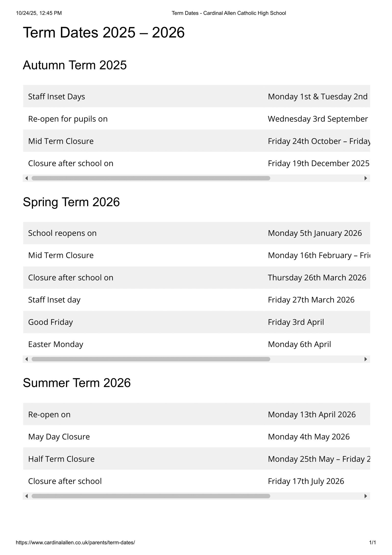Select the 'Staff Inset Days' row label
This screenshot has width=392, height=555.
pos(57,97)
